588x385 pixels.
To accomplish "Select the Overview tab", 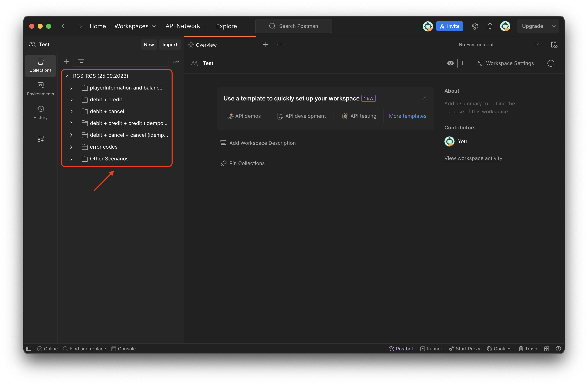I will tap(206, 45).
